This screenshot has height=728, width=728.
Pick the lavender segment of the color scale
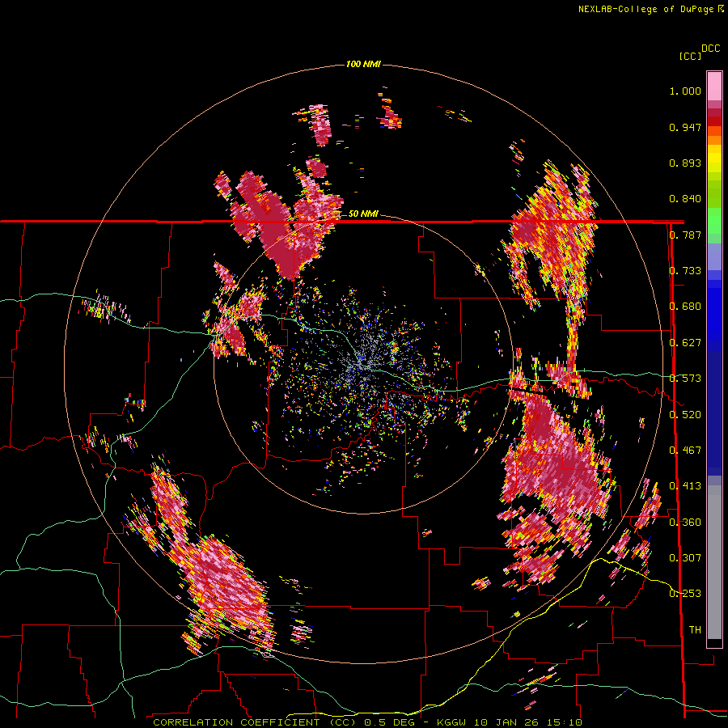(x=714, y=256)
